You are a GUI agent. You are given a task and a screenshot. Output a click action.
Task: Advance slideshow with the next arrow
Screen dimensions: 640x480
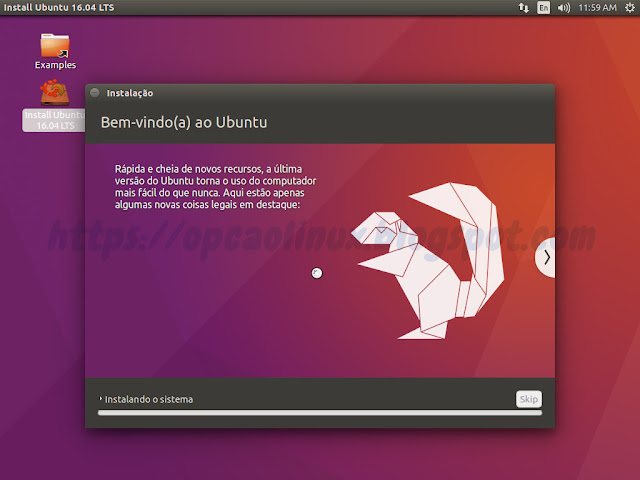[x=546, y=258]
